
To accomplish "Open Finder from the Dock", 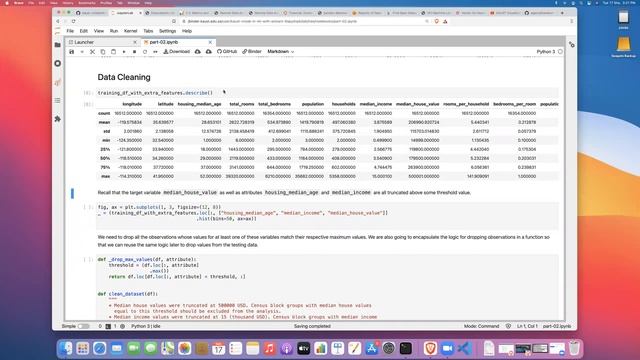I will click(x=66, y=349).
